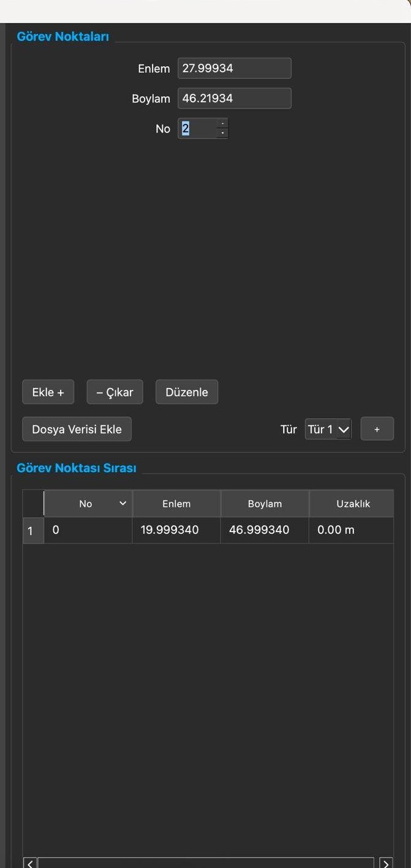411x868 pixels.
Task: Click the left scroll arrow at bottom
Action: [x=30, y=863]
